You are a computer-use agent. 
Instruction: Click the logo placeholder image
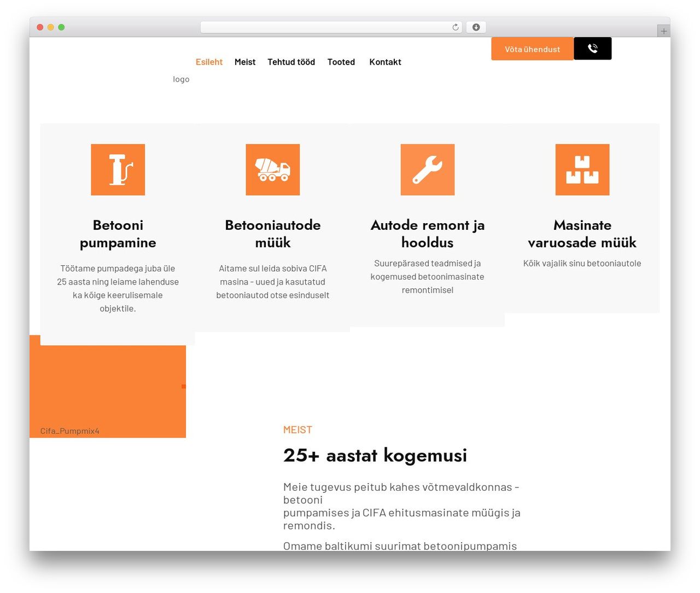click(181, 79)
